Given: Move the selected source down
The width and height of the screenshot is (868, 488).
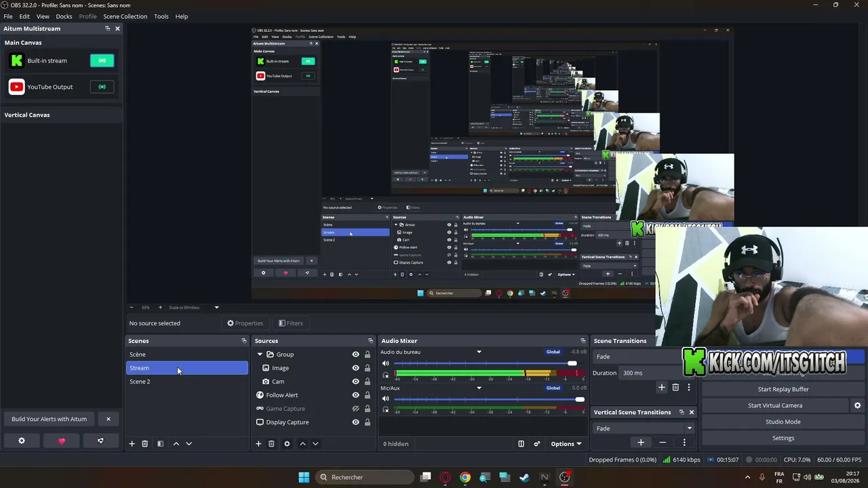Looking at the screenshot, I should (315, 444).
